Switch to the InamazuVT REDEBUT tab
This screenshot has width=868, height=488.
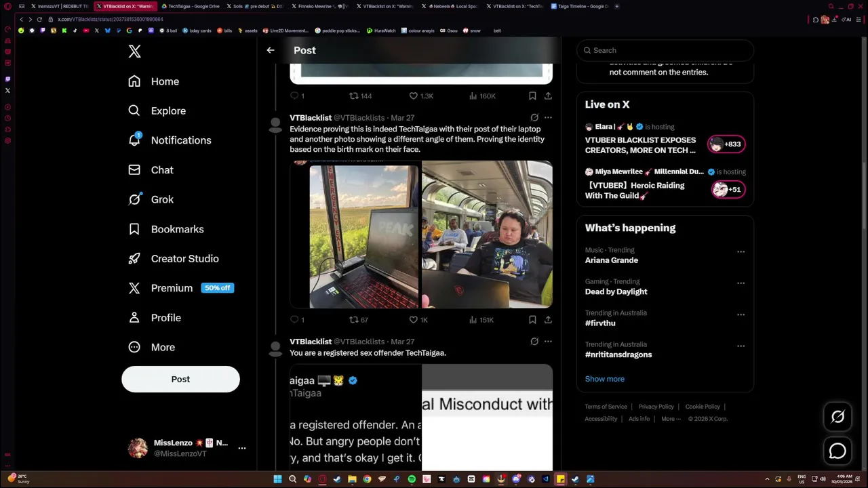pos(60,6)
